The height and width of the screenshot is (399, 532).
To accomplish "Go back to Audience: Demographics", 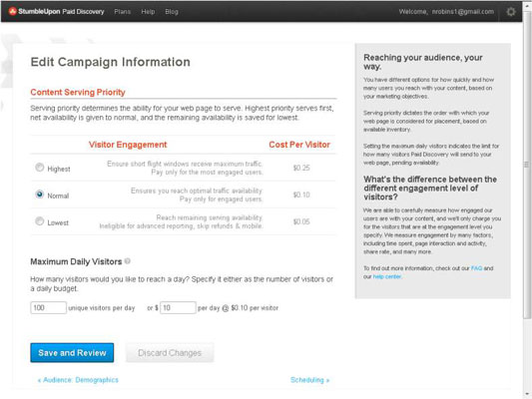I will (78, 380).
